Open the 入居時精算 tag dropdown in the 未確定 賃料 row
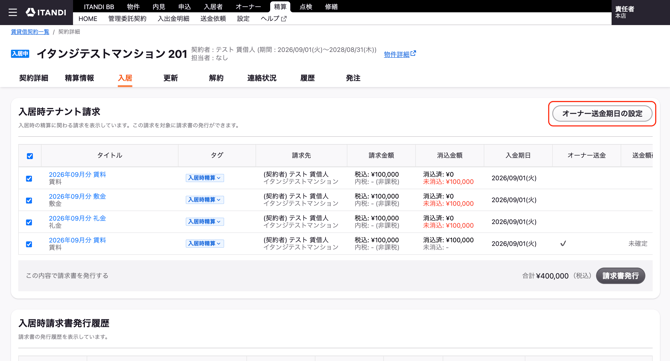This screenshot has height=361, width=670. click(x=205, y=243)
